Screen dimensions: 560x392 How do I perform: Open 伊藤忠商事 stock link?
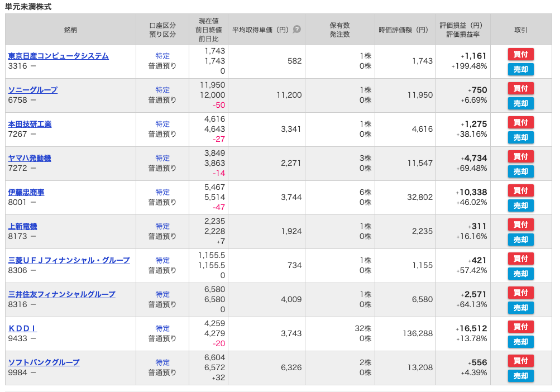point(26,192)
